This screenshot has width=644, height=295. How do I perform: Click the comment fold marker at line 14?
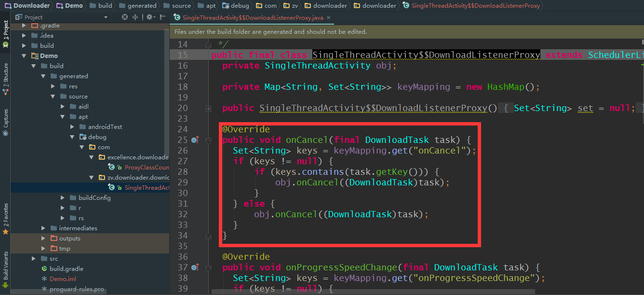pos(209,45)
